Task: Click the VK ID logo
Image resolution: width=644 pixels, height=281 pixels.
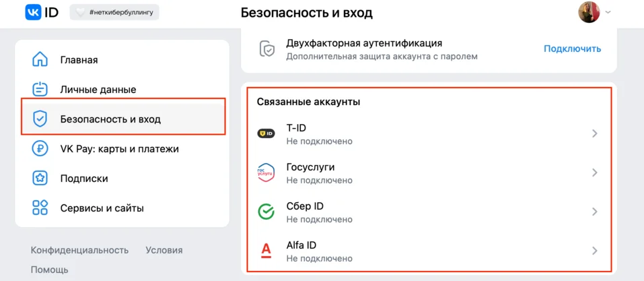Action: (42, 12)
